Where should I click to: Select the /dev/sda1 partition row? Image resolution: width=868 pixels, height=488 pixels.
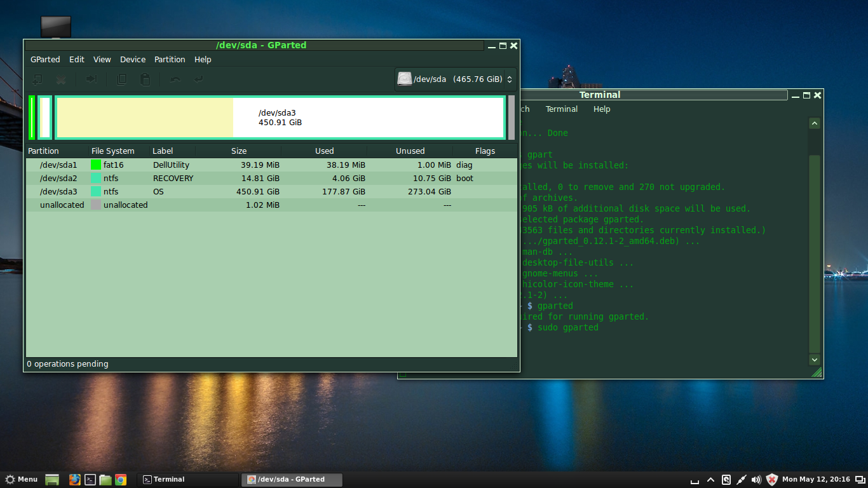point(271,165)
